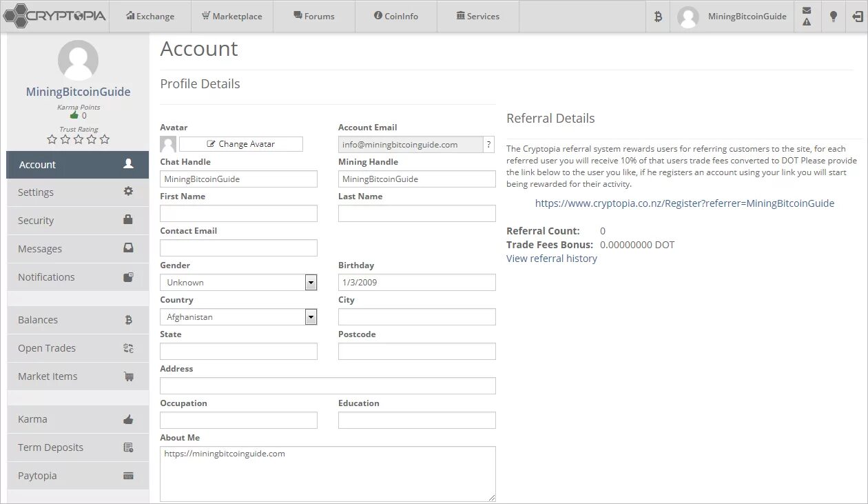Click the fifth trust rating star

point(105,139)
